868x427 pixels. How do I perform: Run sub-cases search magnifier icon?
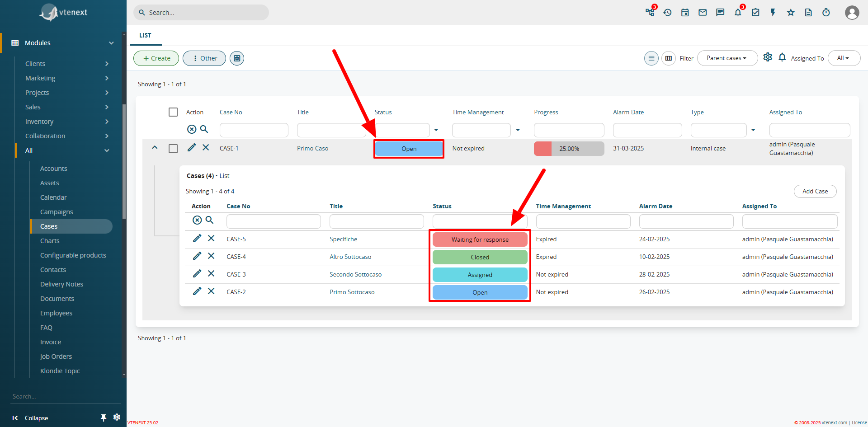tap(210, 220)
